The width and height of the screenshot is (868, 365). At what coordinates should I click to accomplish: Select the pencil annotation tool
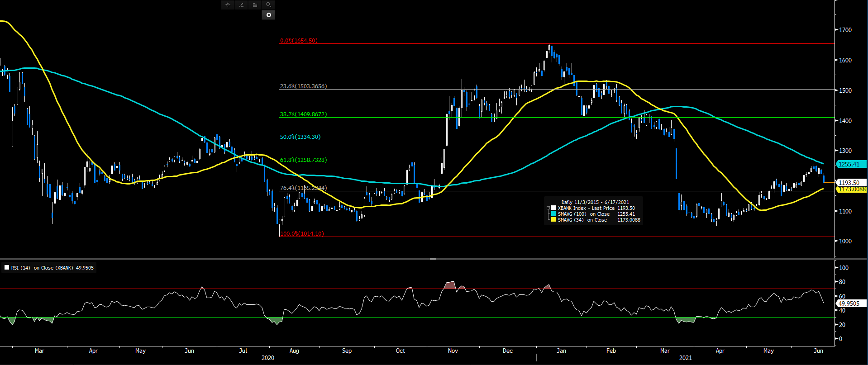[241, 5]
